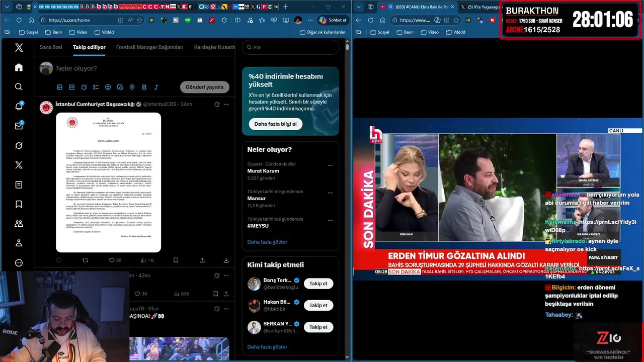Open Notifications bell in X sidebar
The image size is (644, 362).
point(19,107)
